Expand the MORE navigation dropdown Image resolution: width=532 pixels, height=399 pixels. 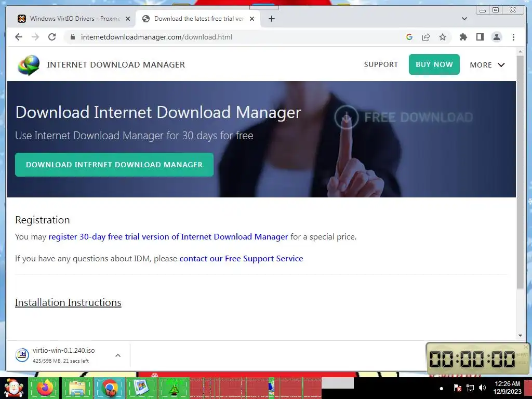(487, 65)
